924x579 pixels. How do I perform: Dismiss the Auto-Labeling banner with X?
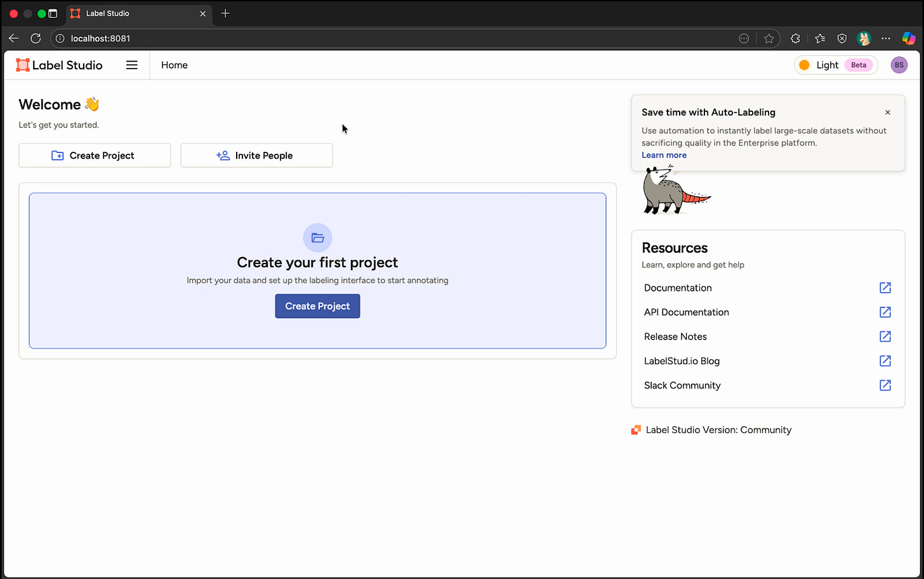[887, 112]
